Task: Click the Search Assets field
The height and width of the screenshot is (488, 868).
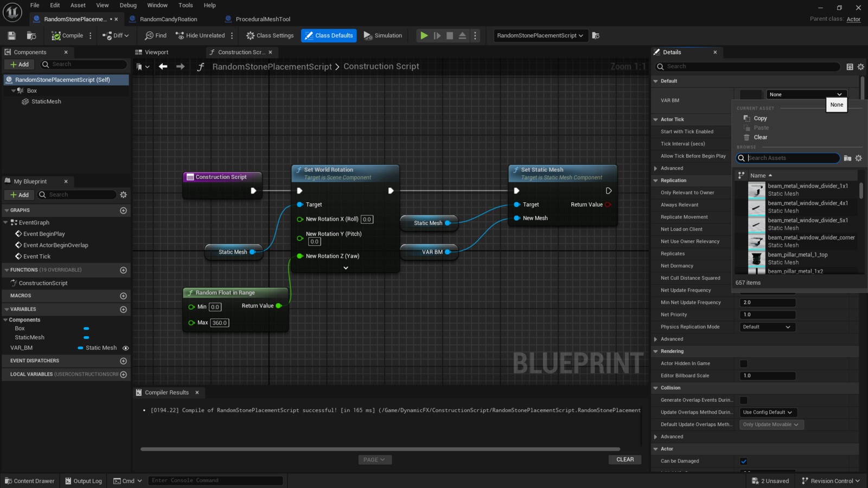Action: click(788, 158)
